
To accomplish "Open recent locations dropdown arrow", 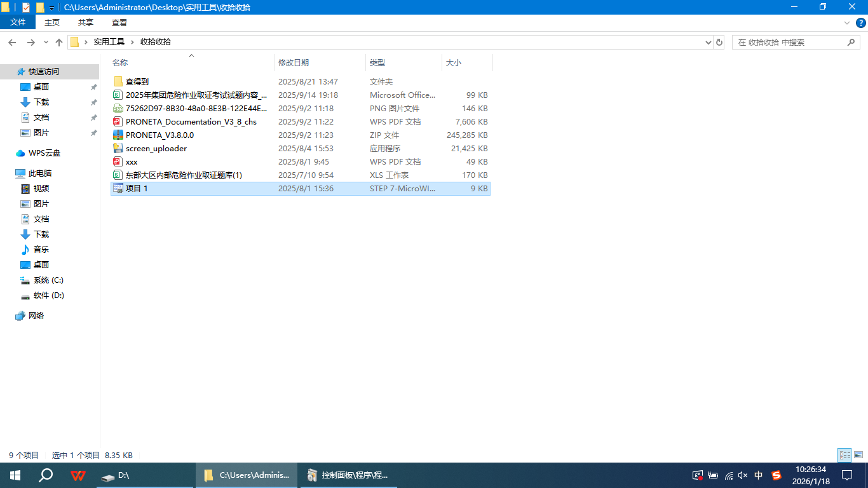I will click(x=46, y=42).
